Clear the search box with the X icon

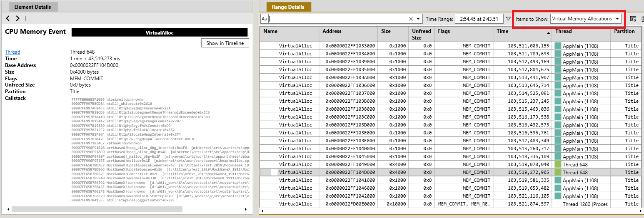coord(411,19)
